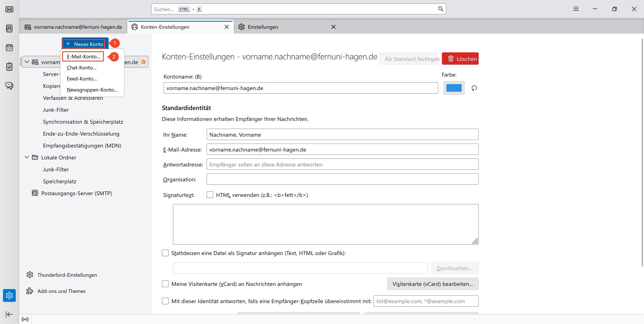Image resolution: width=644 pixels, height=324 pixels.
Task: Click the default account star icon
Action: [x=144, y=62]
